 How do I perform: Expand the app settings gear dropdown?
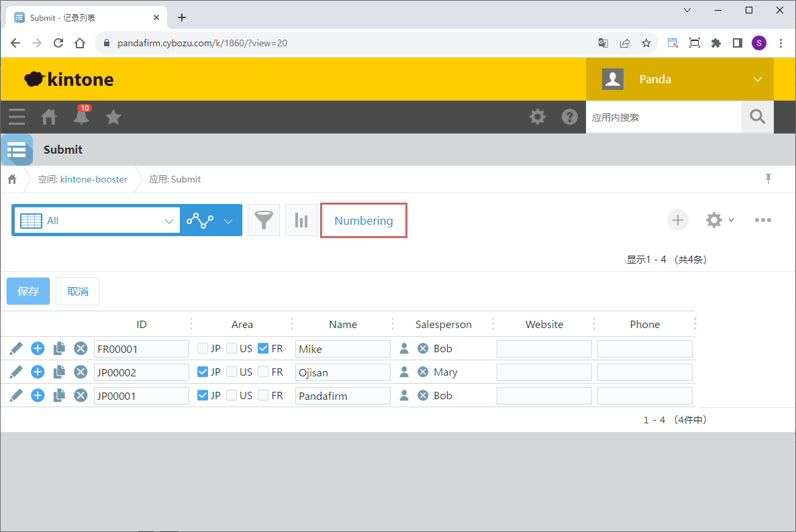pos(719,220)
